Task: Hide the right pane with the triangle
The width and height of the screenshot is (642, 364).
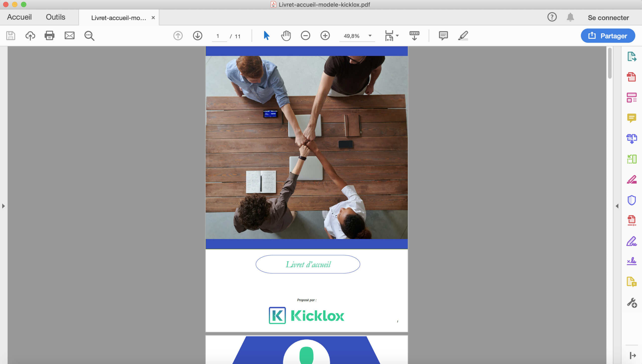Action: pos(617,206)
